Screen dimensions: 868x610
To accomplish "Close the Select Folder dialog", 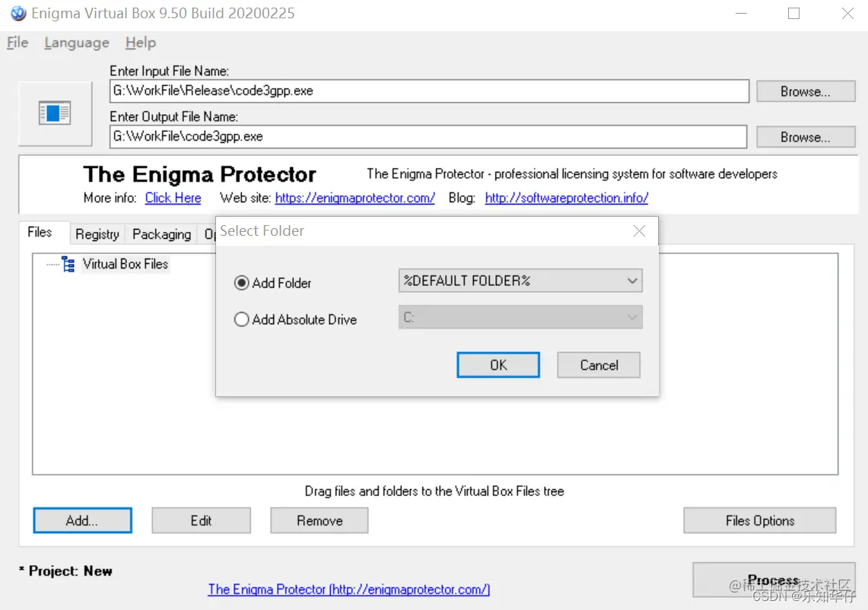I will (639, 230).
